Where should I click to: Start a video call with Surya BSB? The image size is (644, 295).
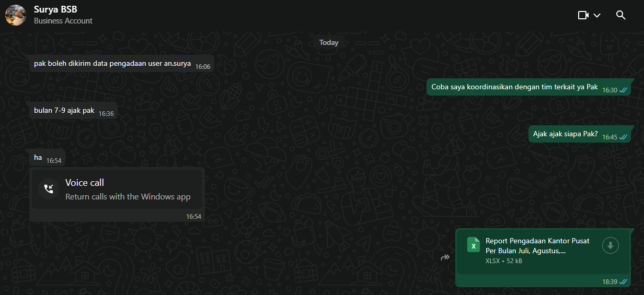[583, 15]
